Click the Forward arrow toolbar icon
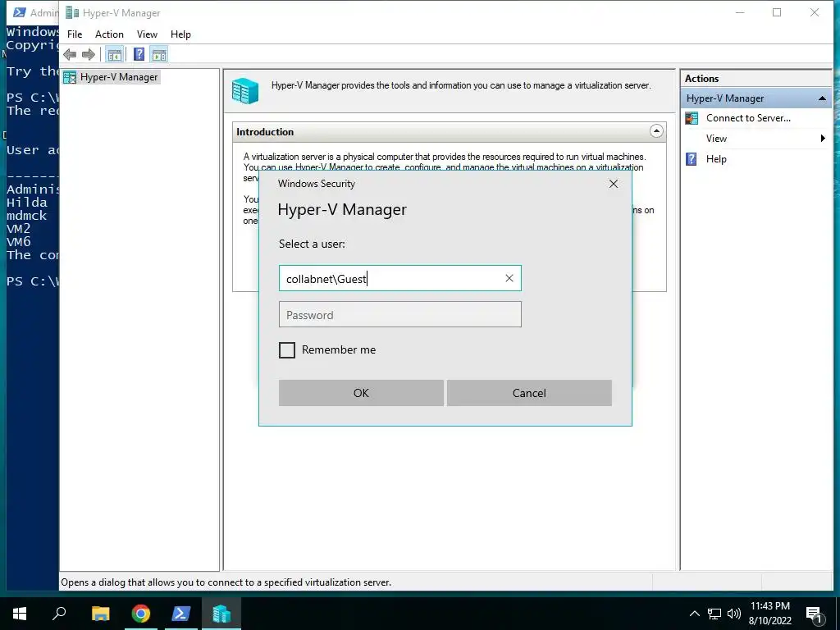Viewport: 840px width, 630px height. (x=89, y=54)
